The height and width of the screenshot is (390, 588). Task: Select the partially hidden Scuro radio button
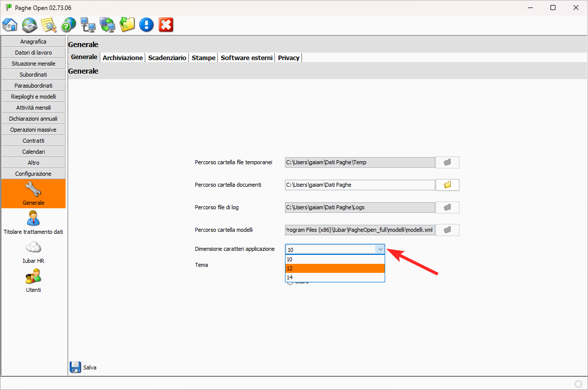289,283
